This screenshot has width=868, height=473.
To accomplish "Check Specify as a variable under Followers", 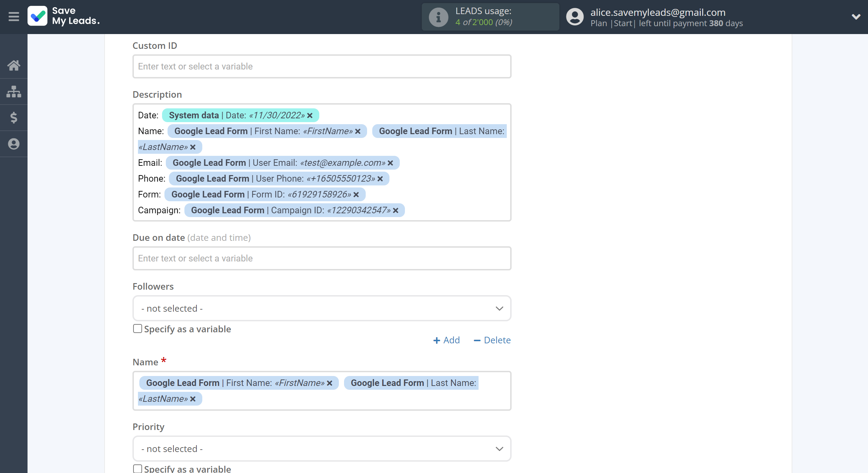I will point(137,329).
